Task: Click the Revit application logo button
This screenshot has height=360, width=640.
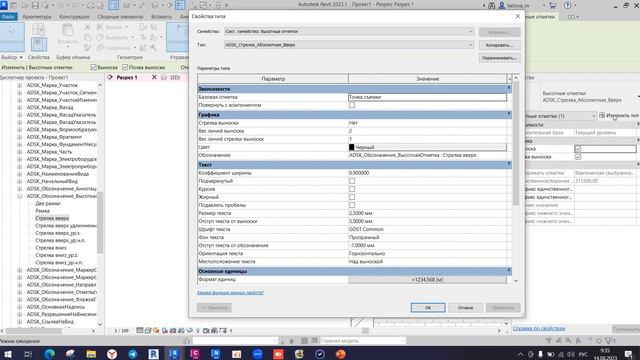Action: coord(4,5)
